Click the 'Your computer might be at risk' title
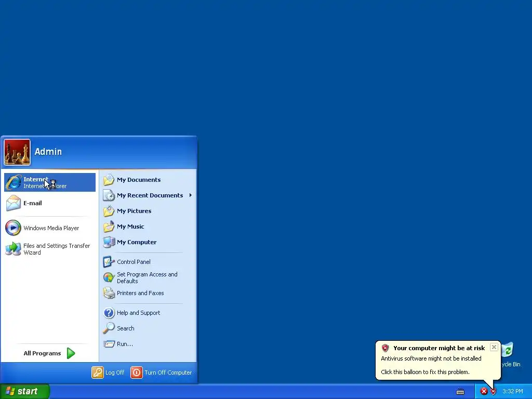532x399 pixels. click(439, 348)
